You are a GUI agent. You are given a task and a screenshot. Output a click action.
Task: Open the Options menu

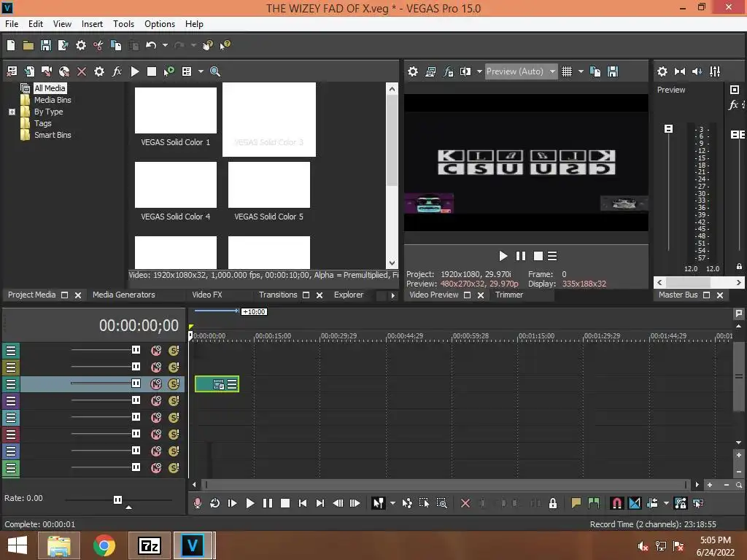tap(160, 24)
